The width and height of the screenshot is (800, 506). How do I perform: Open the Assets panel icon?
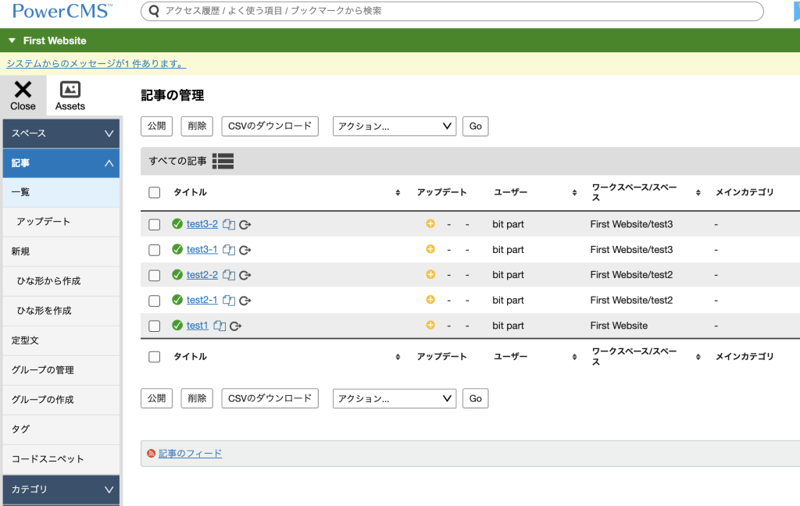point(70,91)
